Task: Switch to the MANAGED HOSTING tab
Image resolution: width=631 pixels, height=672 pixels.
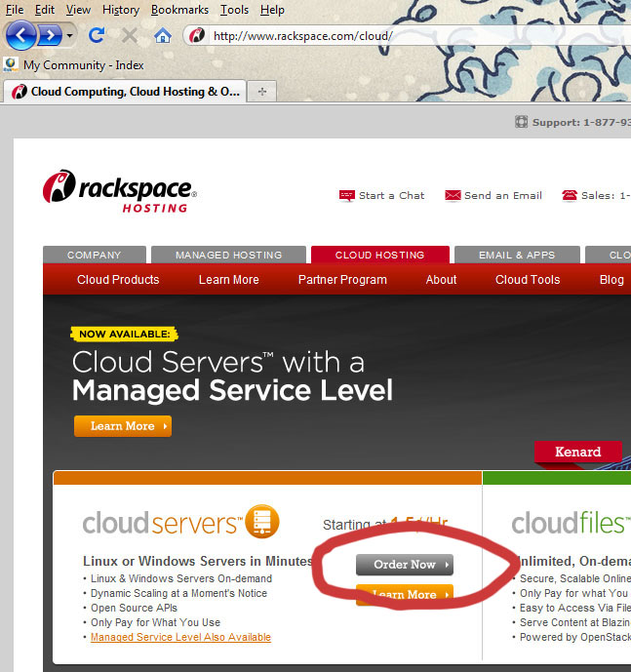Action: click(228, 255)
